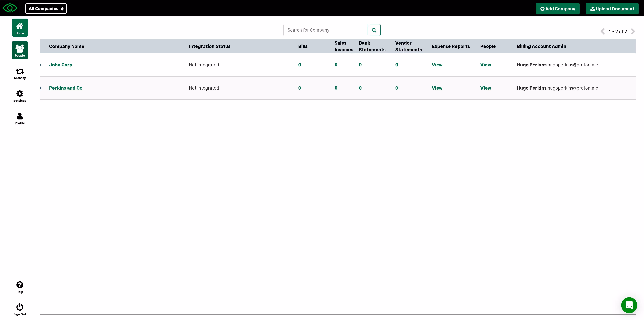644x320 pixels.
Task: Click the Home sidebar icon
Action: [20, 28]
